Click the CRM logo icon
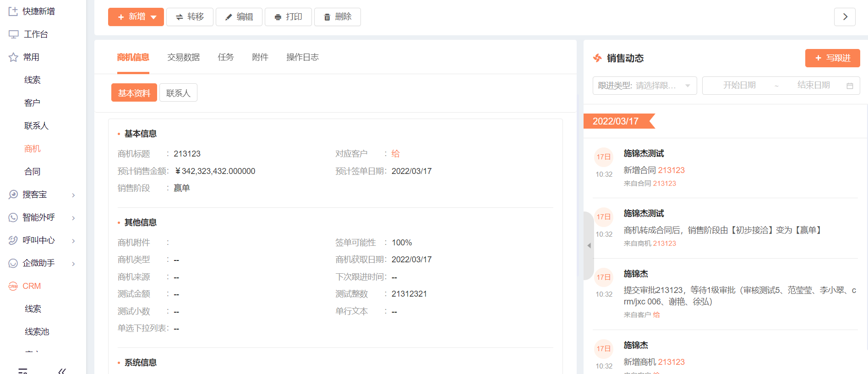 tap(13, 286)
